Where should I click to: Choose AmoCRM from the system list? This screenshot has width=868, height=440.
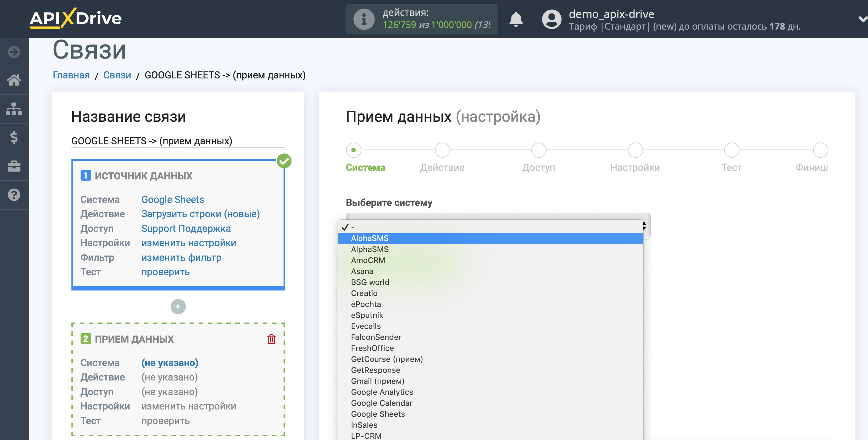(x=368, y=260)
